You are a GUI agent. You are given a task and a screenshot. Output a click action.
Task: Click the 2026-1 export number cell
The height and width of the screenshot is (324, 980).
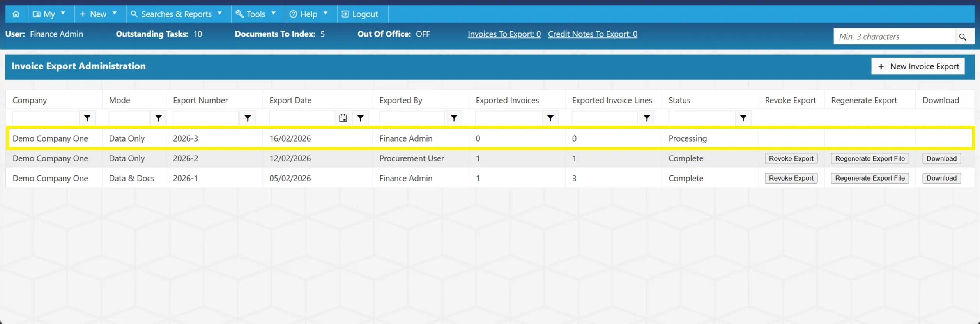click(x=186, y=178)
